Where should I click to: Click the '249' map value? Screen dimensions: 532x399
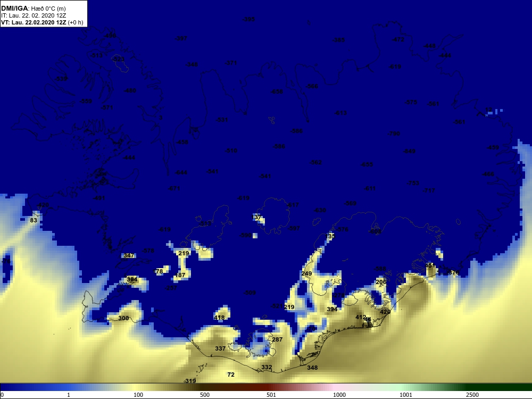(306, 273)
